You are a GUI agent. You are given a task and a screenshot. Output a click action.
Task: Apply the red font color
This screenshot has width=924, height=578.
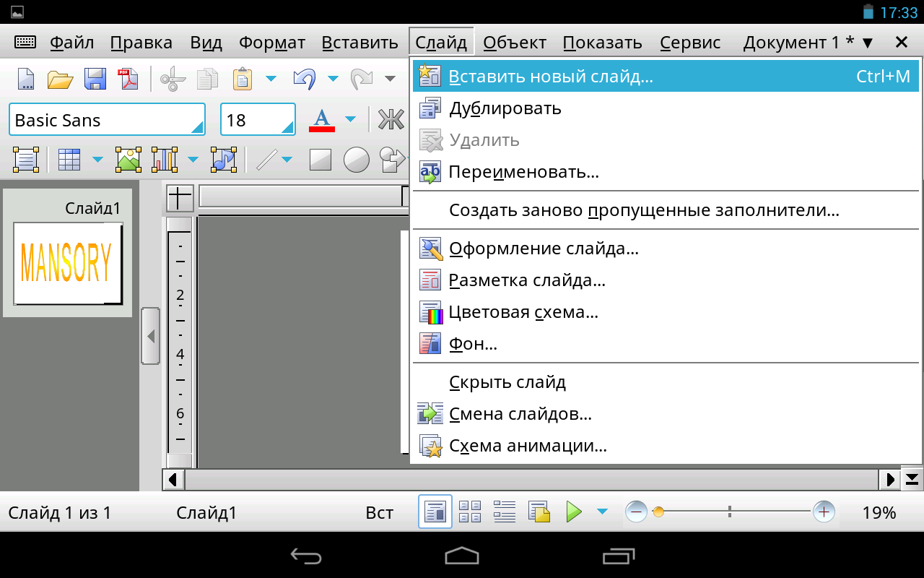click(322, 119)
